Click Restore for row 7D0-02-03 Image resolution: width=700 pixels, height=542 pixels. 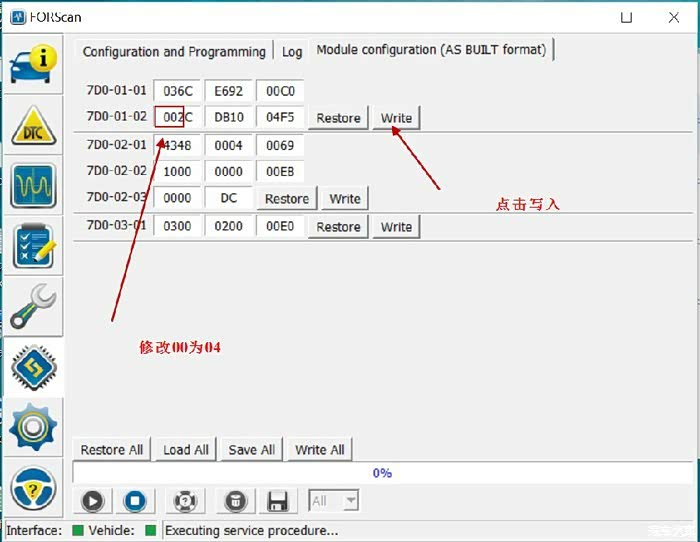tap(287, 198)
